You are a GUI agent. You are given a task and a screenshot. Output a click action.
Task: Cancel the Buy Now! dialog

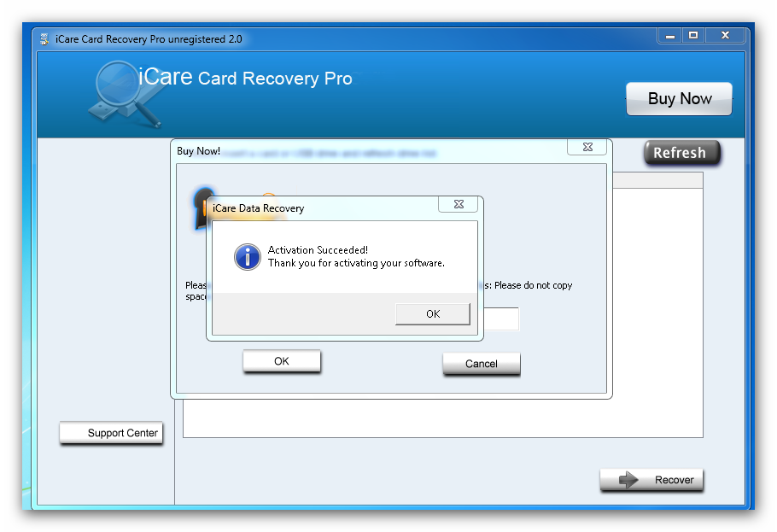(x=482, y=364)
